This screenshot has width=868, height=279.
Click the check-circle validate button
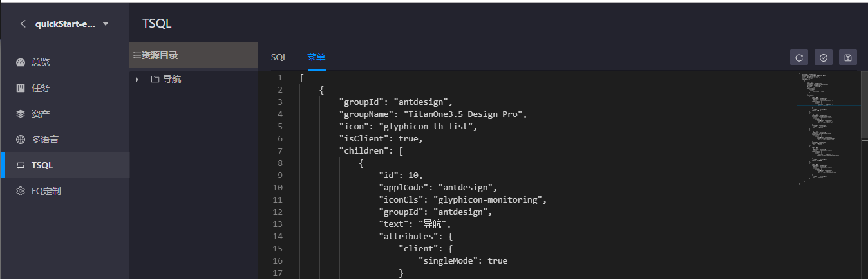pos(824,57)
